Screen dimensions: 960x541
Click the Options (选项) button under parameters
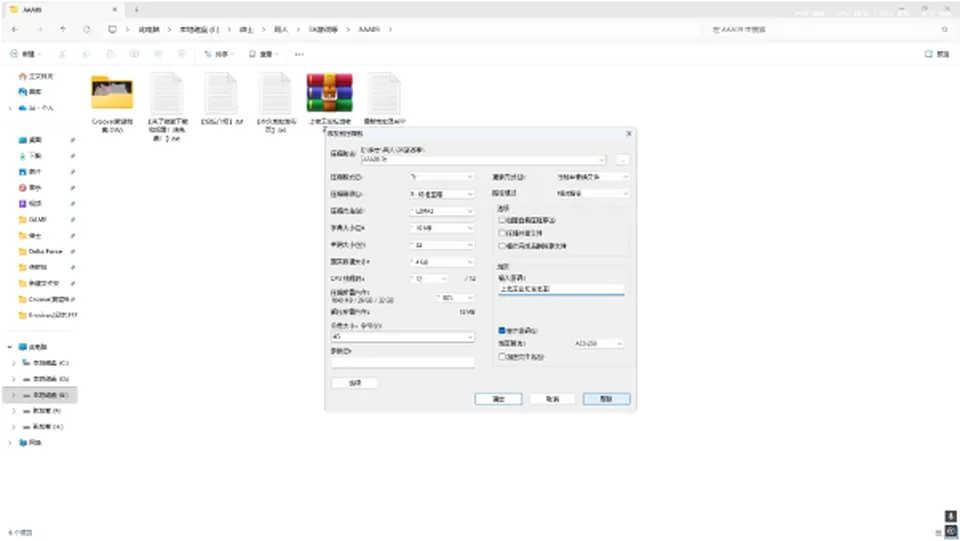[x=355, y=382]
